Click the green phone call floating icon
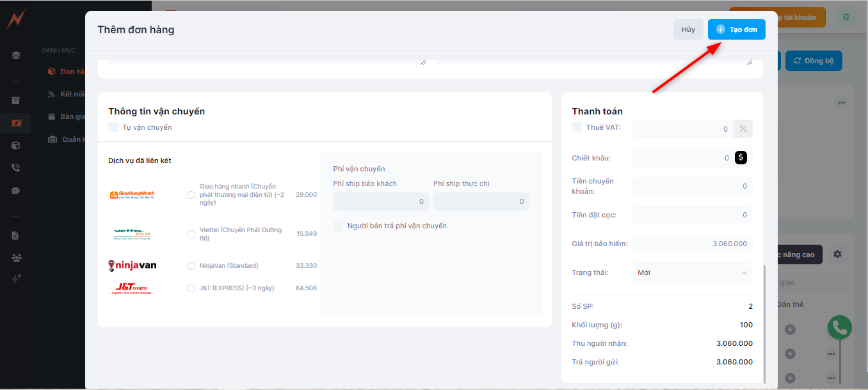Viewport: 868px width, 390px height. 839,328
